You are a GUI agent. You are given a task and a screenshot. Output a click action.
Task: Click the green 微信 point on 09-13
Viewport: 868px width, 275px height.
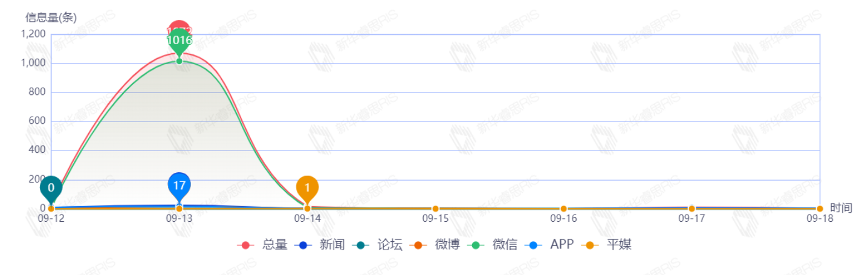[179, 61]
